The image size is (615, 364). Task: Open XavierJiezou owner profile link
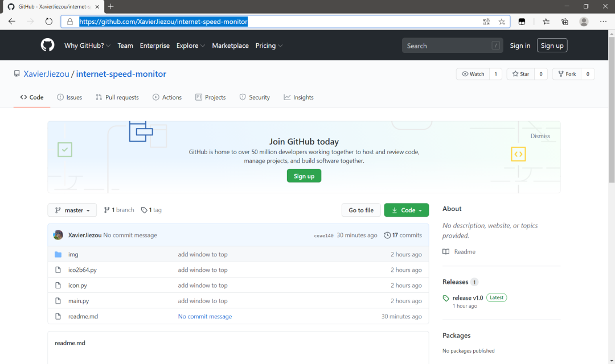pyautogui.click(x=46, y=74)
